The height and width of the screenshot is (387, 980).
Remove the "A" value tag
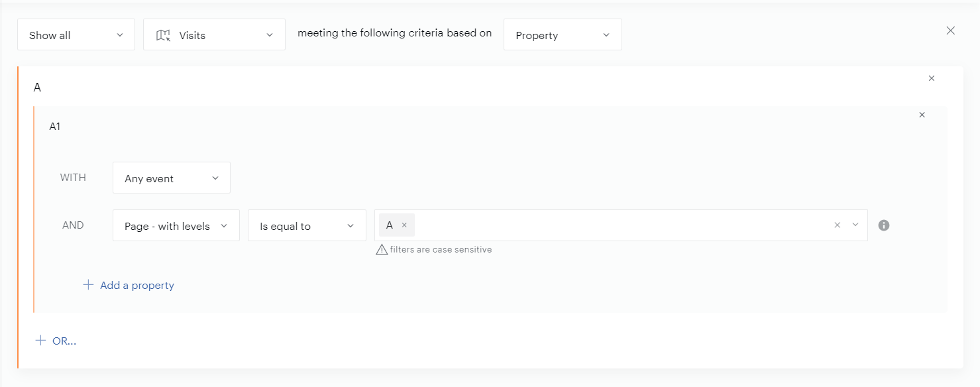[404, 225]
